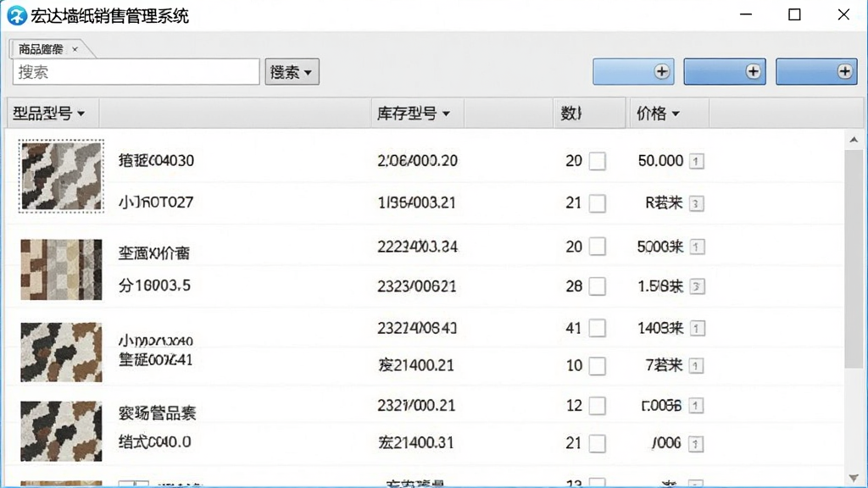Click the vertical scrollbar thumb
The image size is (868, 488).
coord(853,258)
